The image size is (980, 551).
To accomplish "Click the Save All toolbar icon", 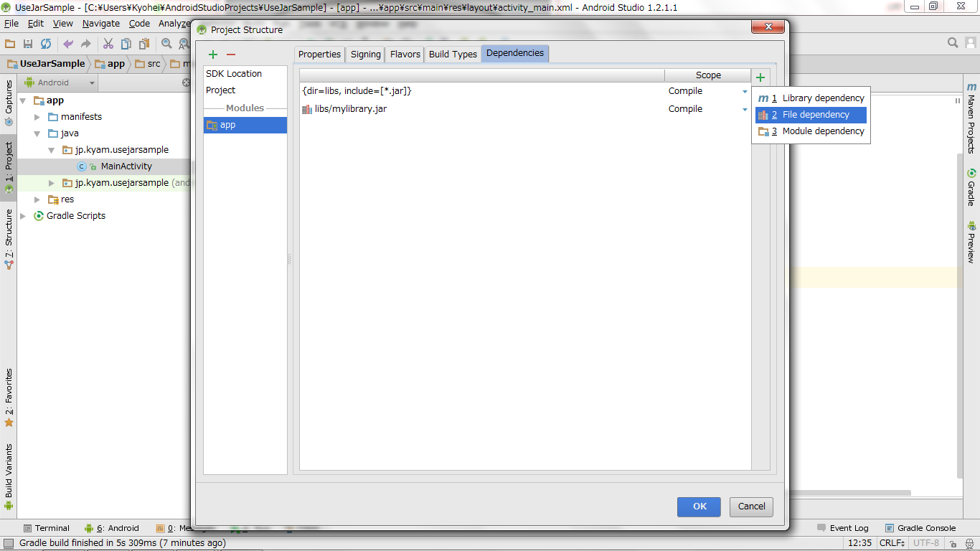I will (28, 44).
